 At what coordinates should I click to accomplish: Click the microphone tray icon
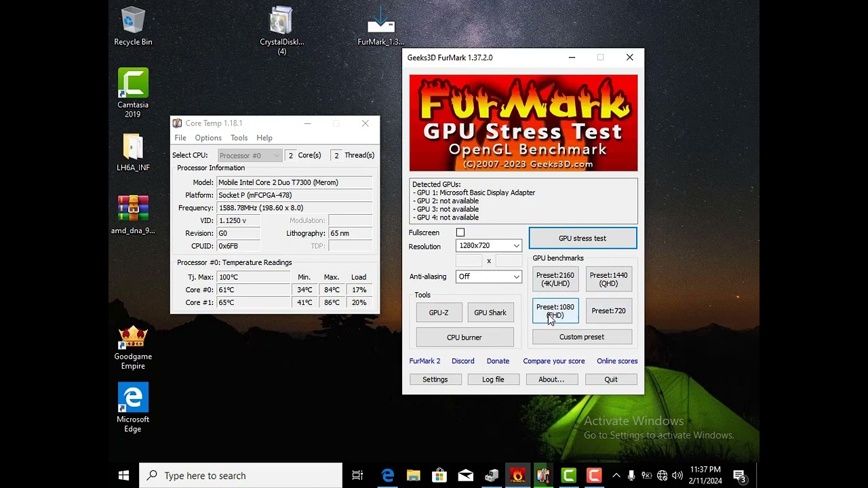click(631, 476)
